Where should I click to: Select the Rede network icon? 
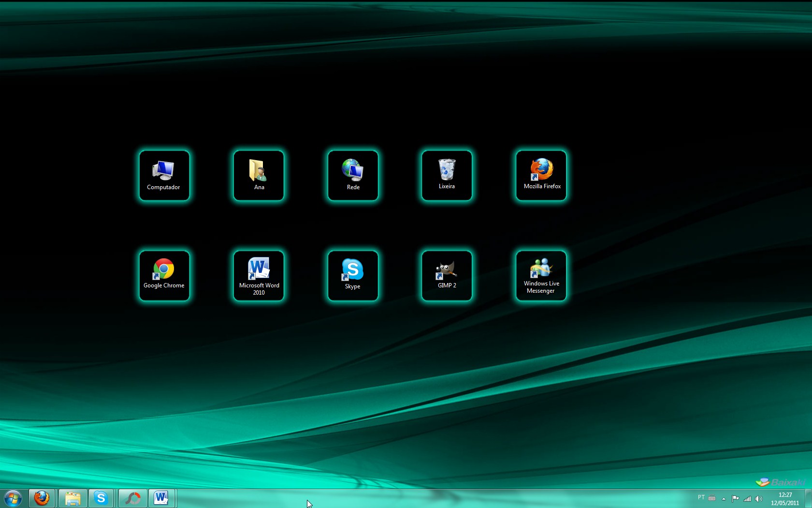coord(353,175)
